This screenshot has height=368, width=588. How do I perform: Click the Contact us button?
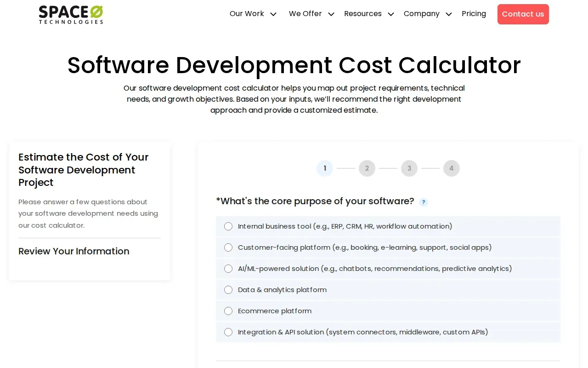pyautogui.click(x=523, y=14)
